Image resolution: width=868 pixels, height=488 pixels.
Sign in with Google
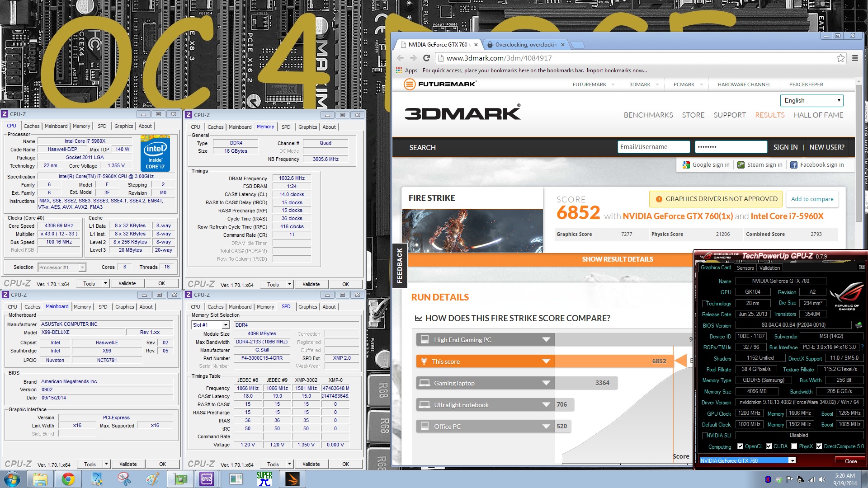706,165
